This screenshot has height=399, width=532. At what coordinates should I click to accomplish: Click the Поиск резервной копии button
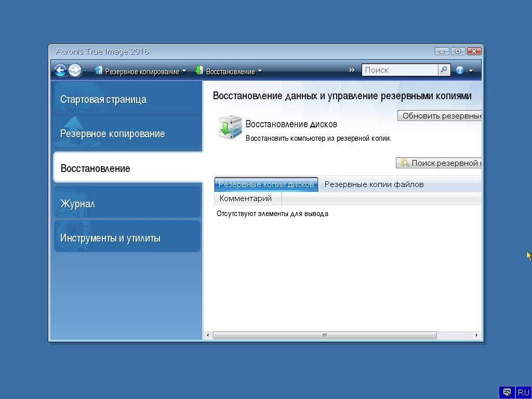pyautogui.click(x=439, y=163)
